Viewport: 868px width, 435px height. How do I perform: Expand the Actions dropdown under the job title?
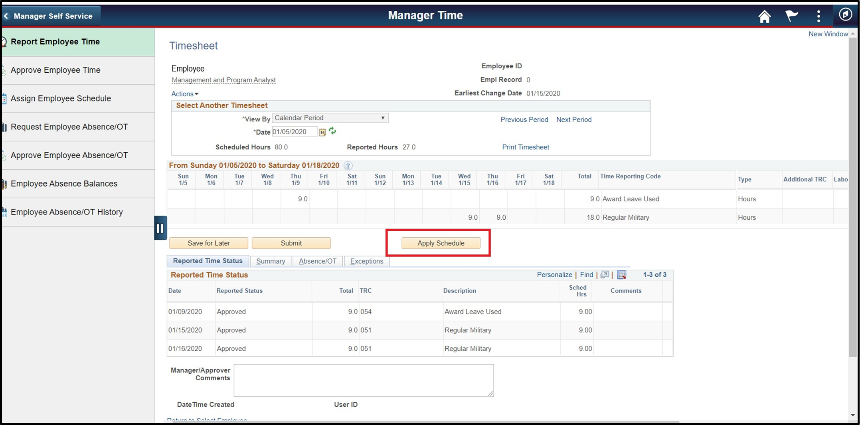point(184,94)
